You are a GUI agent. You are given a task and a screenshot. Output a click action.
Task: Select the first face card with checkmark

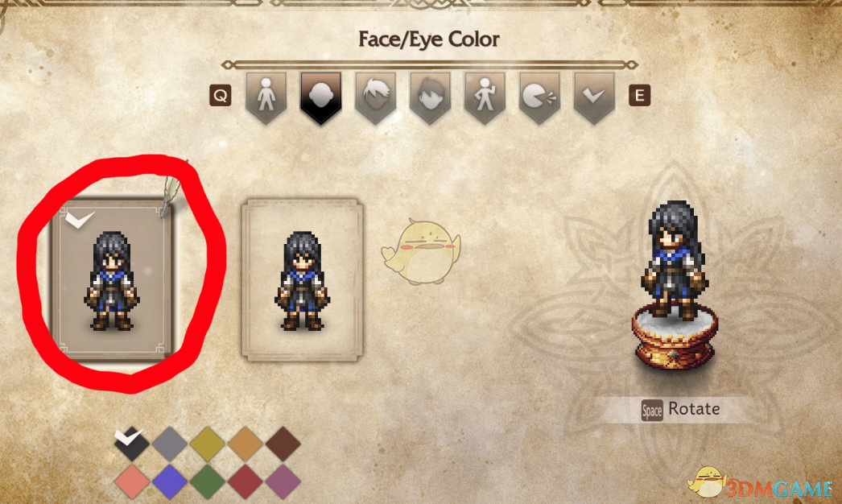(x=112, y=279)
